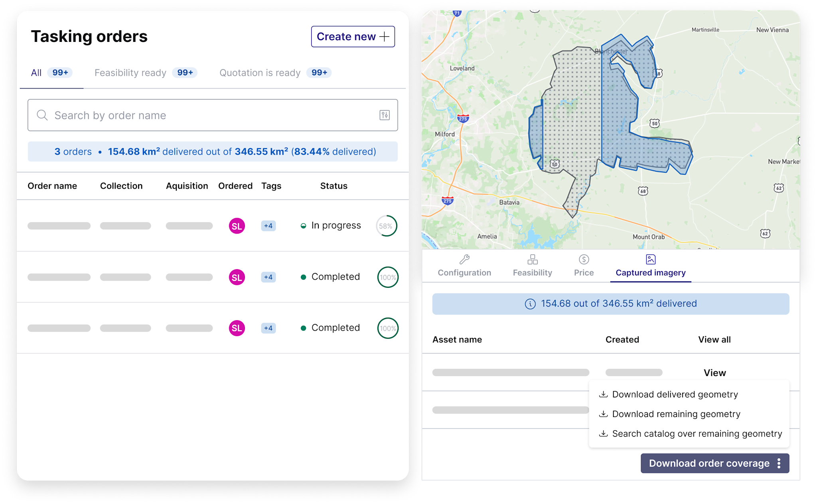The width and height of the screenshot is (817, 504).
Task: Open the Quotation is ready tab
Action: coord(260,73)
